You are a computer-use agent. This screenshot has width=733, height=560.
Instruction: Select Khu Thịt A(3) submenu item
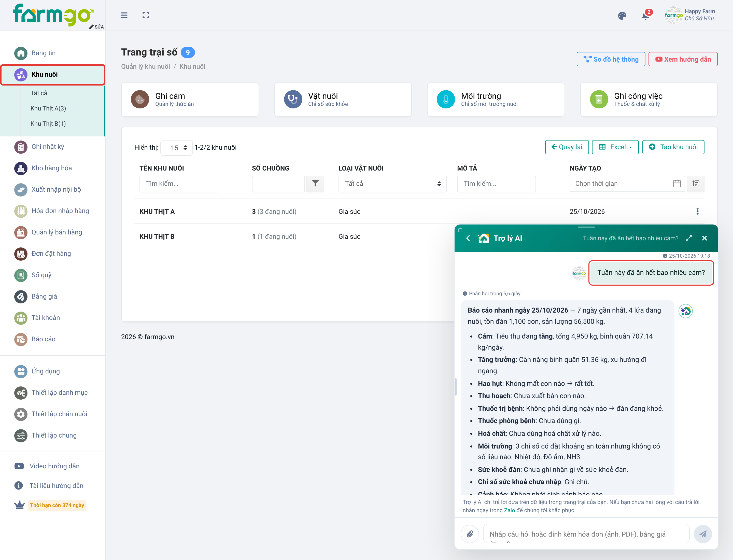coord(48,108)
